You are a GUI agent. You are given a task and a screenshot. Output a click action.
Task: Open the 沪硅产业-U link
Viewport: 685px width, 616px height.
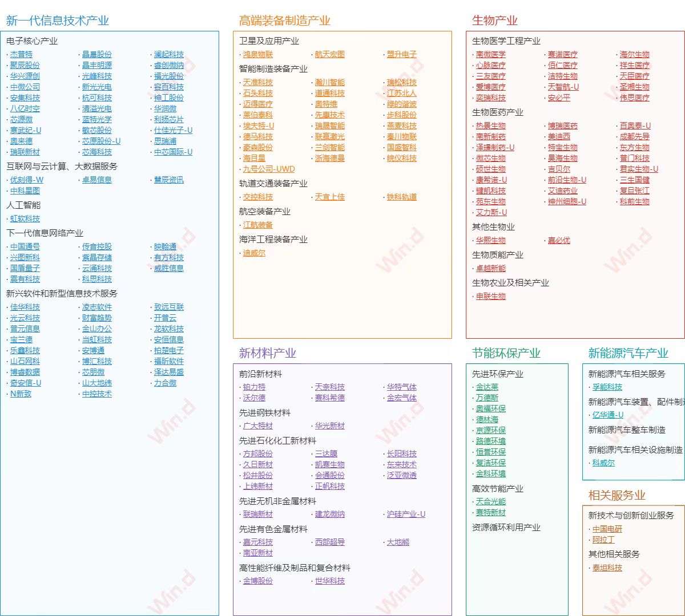click(406, 514)
